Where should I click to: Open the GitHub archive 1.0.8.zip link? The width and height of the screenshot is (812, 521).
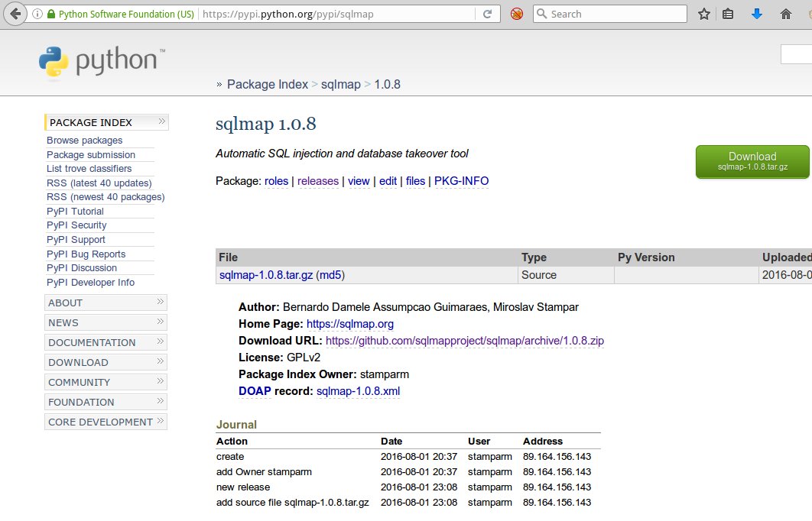point(465,341)
